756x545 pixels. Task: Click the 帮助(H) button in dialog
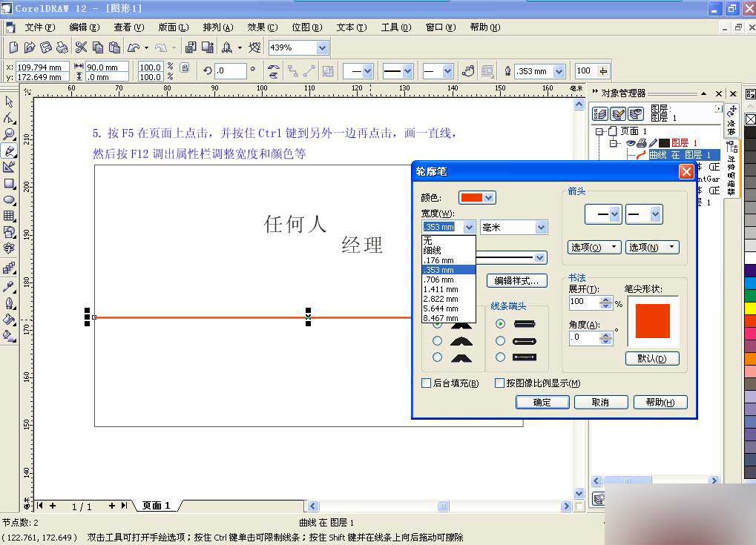tap(660, 402)
